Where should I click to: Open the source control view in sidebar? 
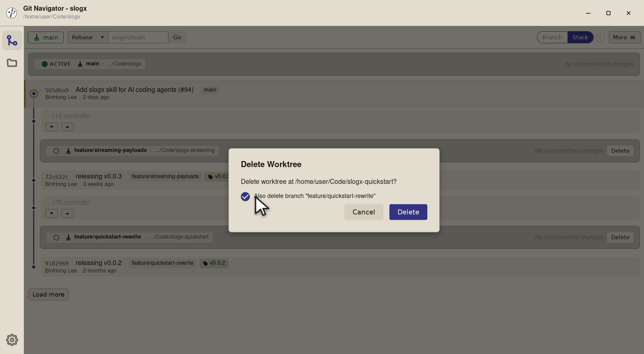pyautogui.click(x=12, y=41)
